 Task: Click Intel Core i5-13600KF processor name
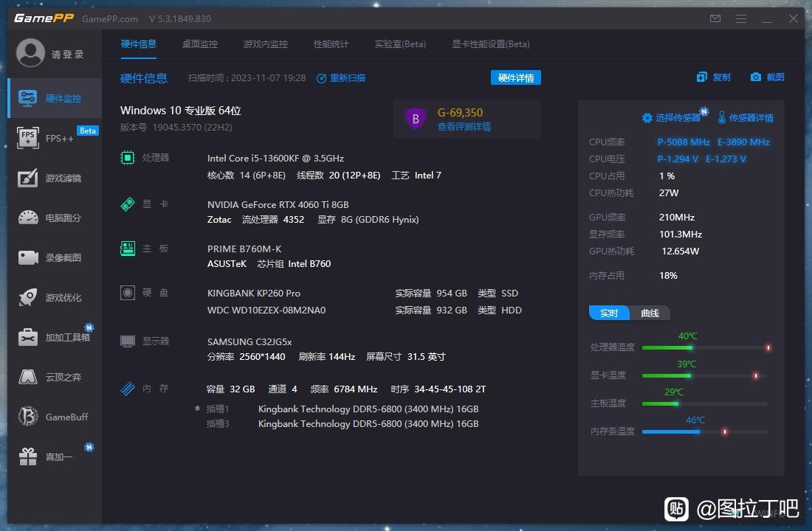pyautogui.click(x=275, y=158)
